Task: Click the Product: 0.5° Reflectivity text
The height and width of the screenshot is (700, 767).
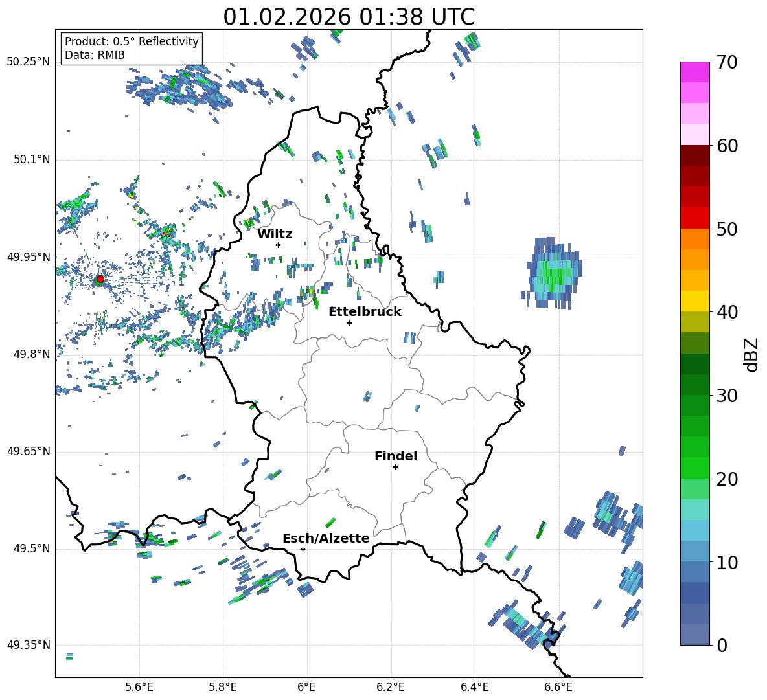Action: click(132, 41)
